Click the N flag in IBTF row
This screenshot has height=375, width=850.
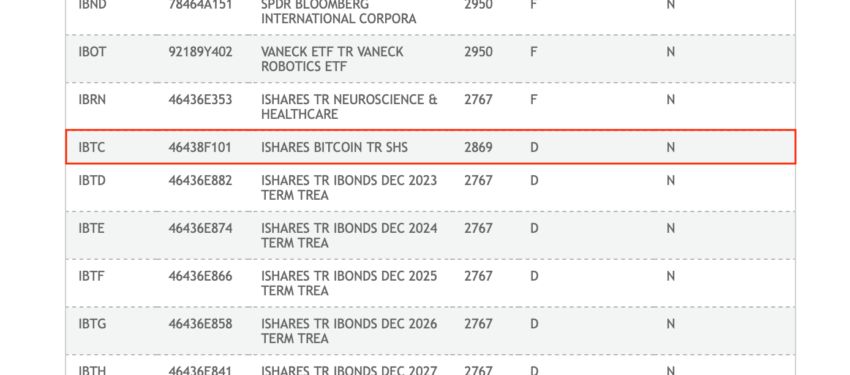tap(671, 276)
